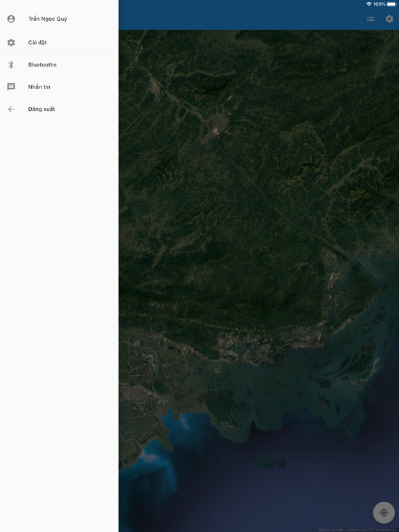Select the Bluetooths menu item
The width and height of the screenshot is (399, 532).
(x=59, y=64)
